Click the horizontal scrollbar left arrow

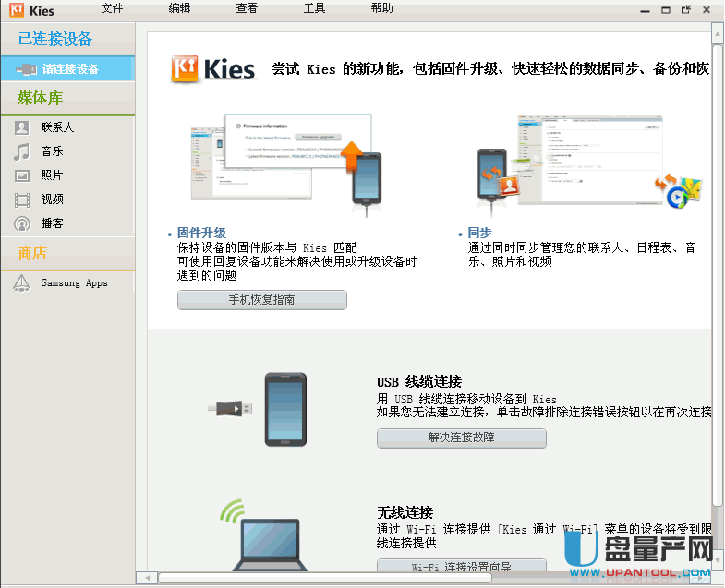pos(147,578)
